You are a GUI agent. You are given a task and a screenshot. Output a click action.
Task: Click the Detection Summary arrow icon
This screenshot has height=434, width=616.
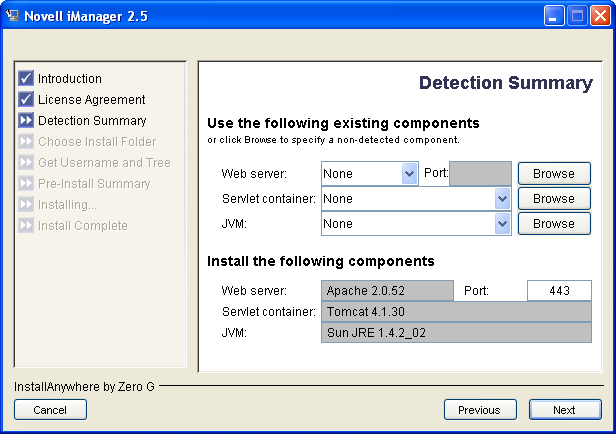(x=26, y=120)
